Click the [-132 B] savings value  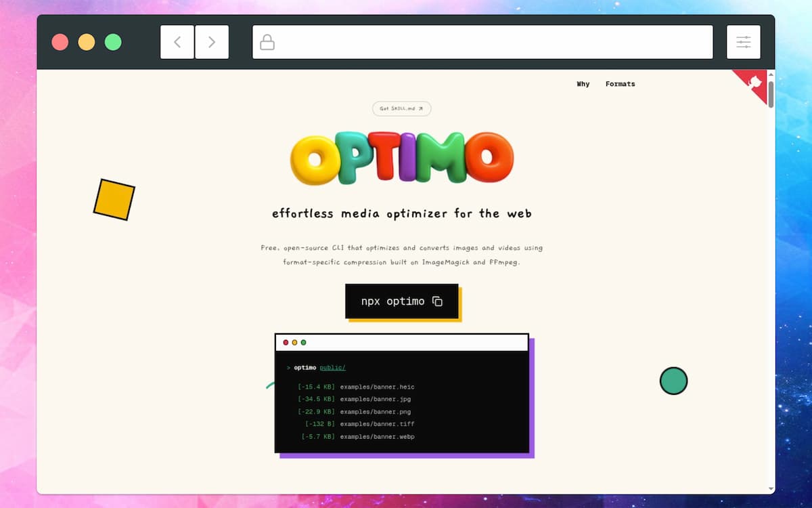click(x=321, y=424)
